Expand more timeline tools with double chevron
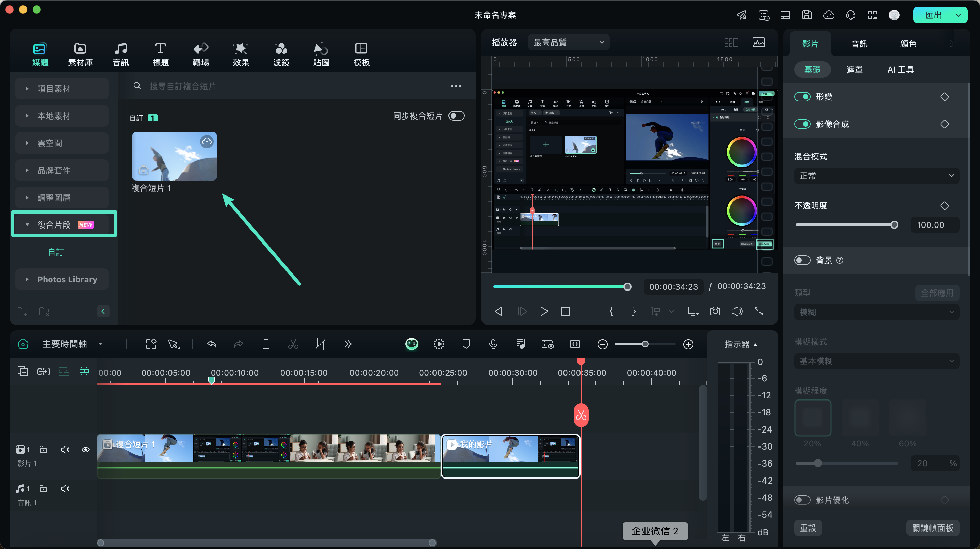Screen dimensions: 980x549 tap(348, 344)
